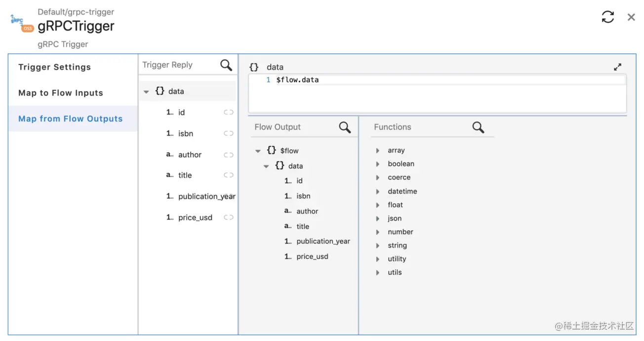Screen dimensions: 644x341
Task: Click the mapping link icon beside Trigger Reply author
Action: pos(228,155)
